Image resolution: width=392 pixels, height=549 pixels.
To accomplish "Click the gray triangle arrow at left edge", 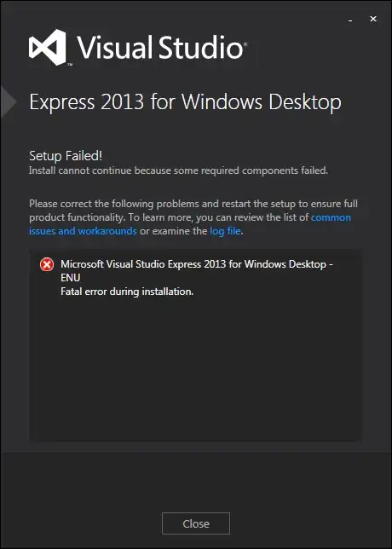I will click(8, 102).
